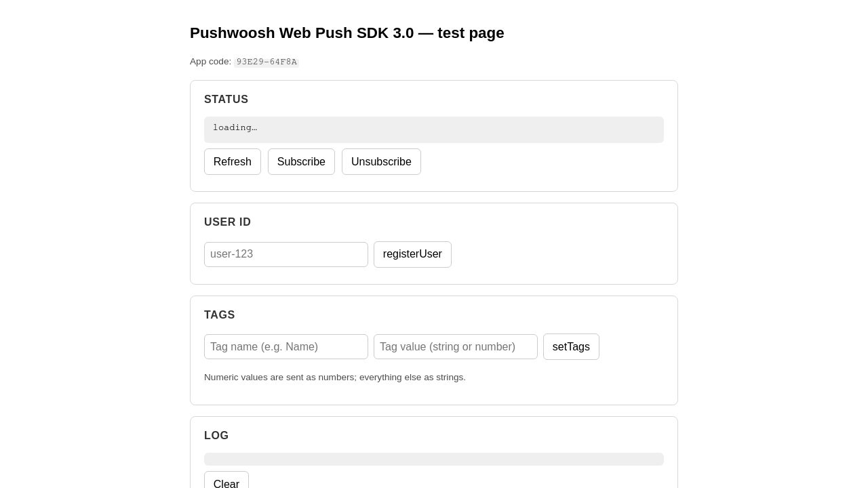Click the USER ID section heading

click(x=228, y=222)
